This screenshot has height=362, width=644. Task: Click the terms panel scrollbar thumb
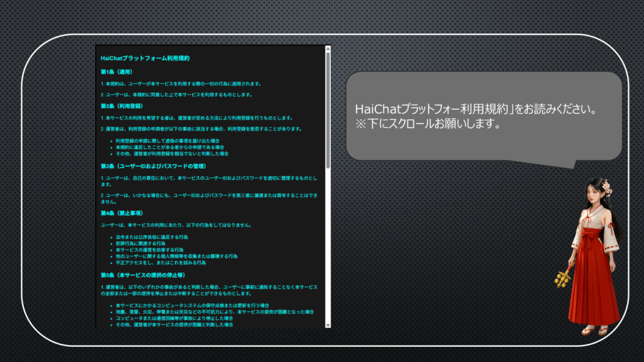coord(328,110)
